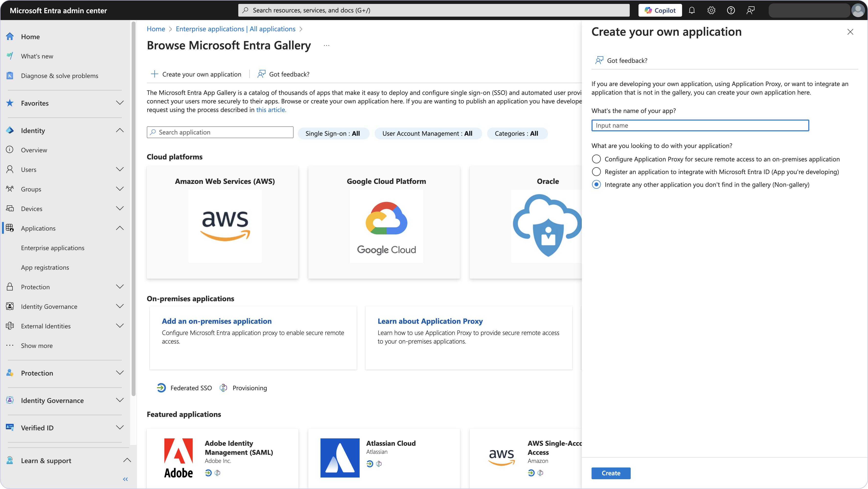Click Show more in the sidebar
Screen dimensions: 868x489
click(37, 345)
